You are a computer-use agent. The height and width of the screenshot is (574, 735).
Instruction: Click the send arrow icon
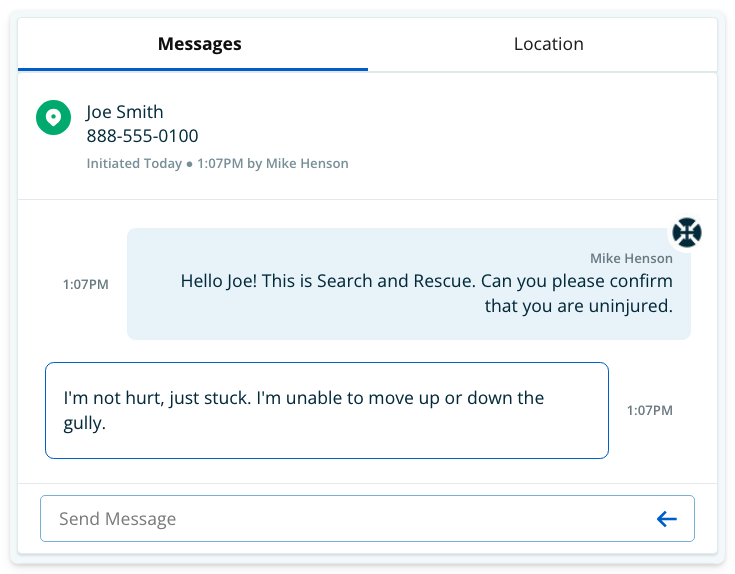click(666, 519)
